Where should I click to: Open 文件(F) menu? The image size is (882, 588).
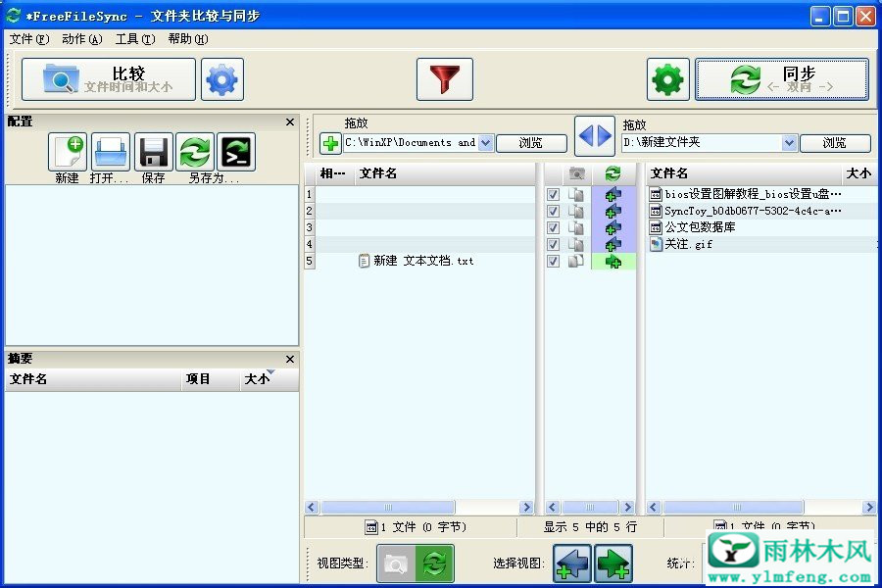(x=29, y=39)
